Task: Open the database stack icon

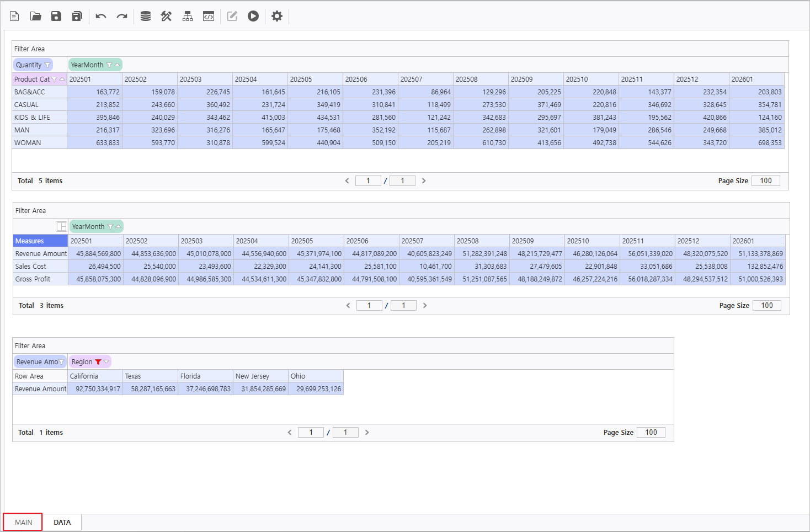Action: pos(146,16)
